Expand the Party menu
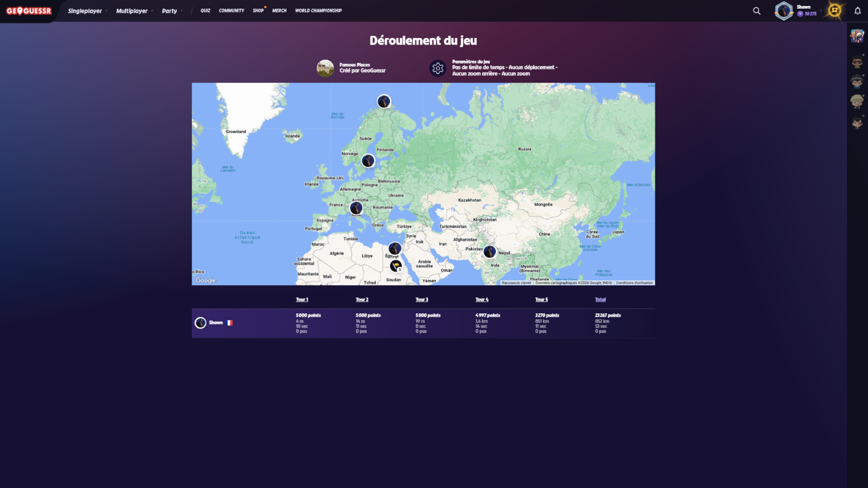The height and width of the screenshot is (488, 868). click(x=169, y=11)
